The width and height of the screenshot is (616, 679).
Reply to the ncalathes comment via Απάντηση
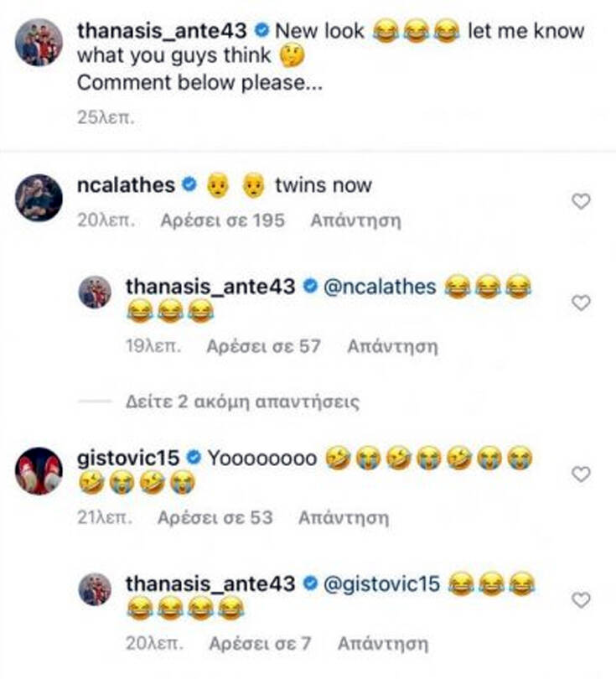click(355, 221)
